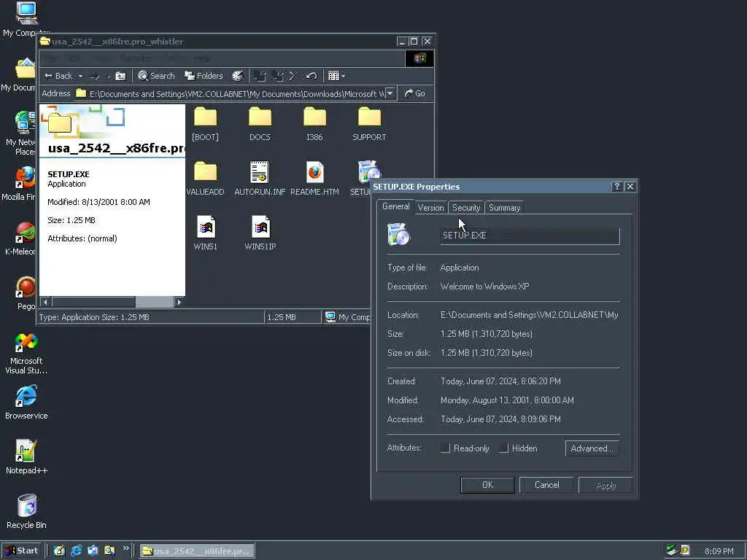Viewport: 747px width, 560px height.
Task: Click the Internet Explorer quick launch icon
Action: coord(76,551)
